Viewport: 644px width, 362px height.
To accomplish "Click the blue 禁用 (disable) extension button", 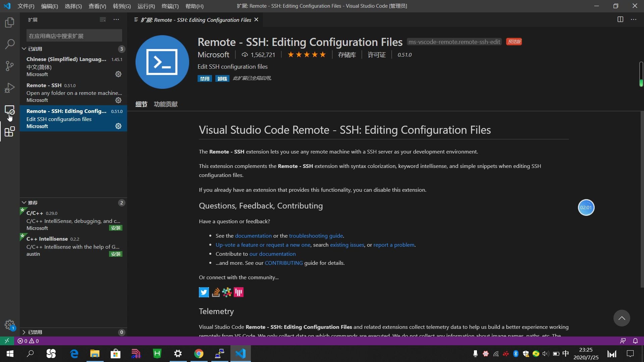I will 205,78.
